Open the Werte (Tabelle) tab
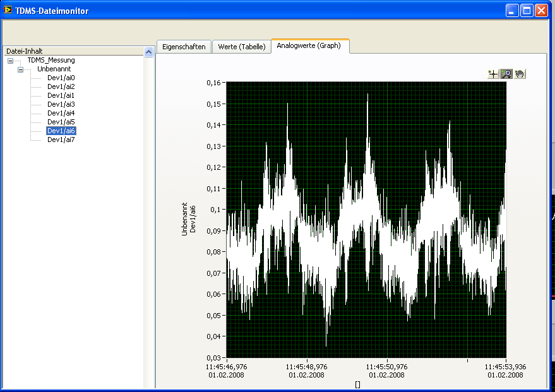The image size is (555, 392). [x=241, y=47]
